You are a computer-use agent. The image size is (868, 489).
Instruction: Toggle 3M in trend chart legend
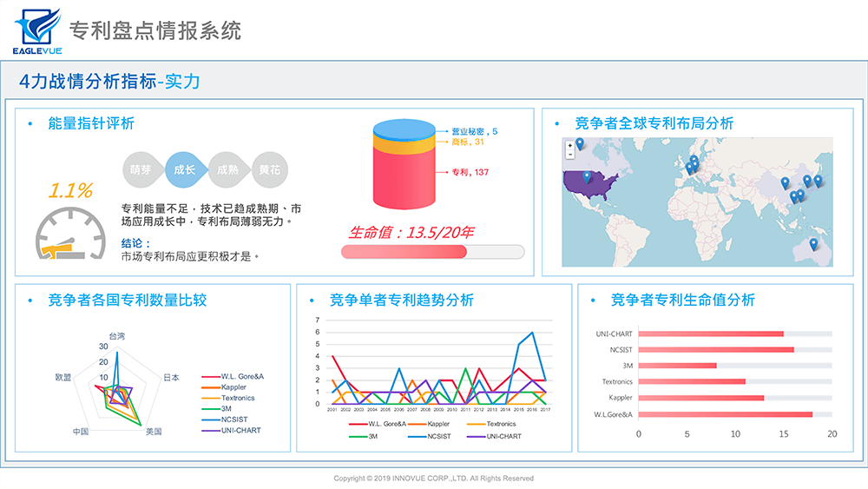pyautogui.click(x=363, y=436)
